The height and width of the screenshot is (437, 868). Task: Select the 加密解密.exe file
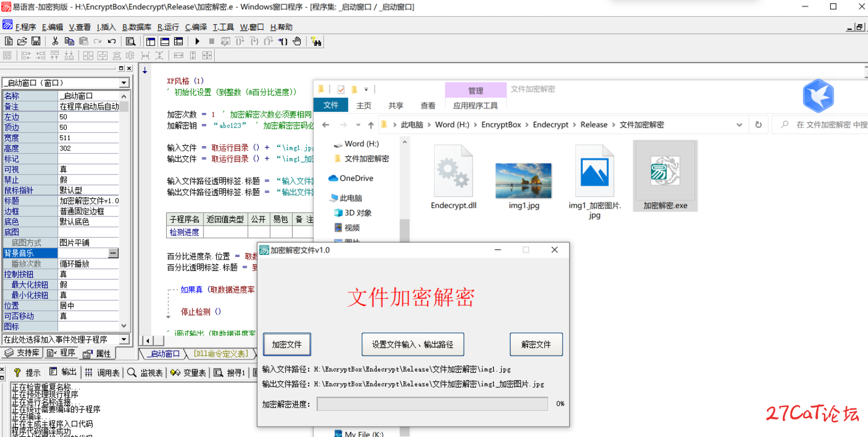(x=665, y=176)
